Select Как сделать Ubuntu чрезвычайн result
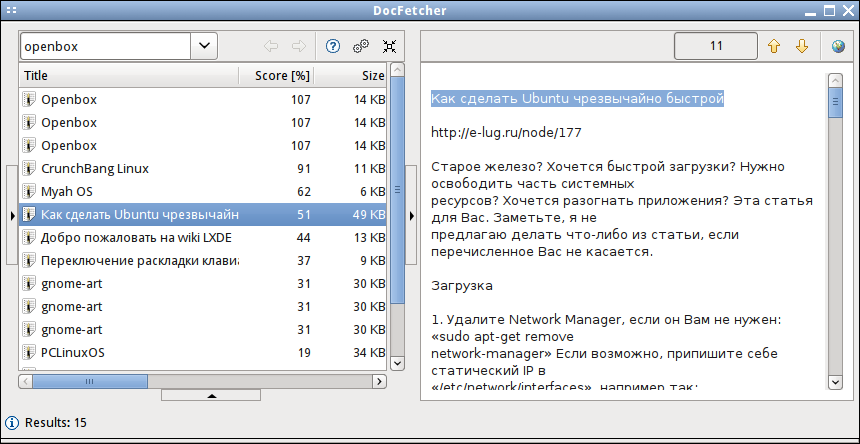 [203, 214]
